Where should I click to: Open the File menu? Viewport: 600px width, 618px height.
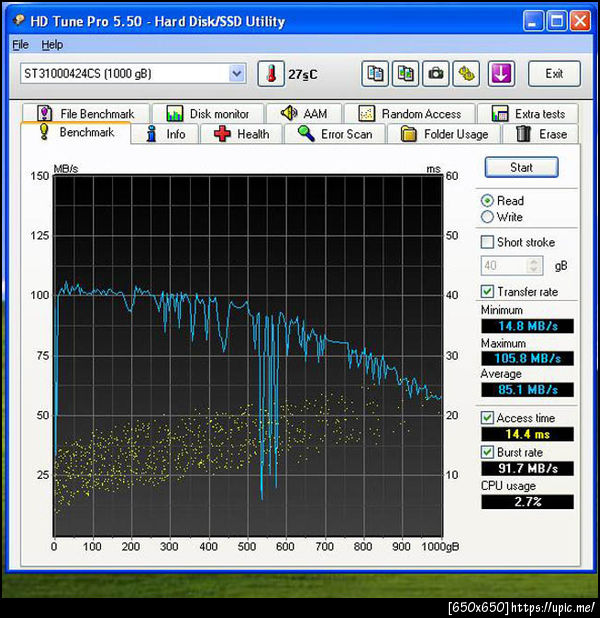20,45
